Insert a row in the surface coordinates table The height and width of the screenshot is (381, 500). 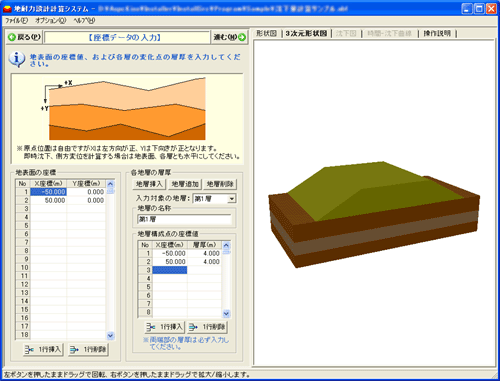pyautogui.click(x=43, y=349)
